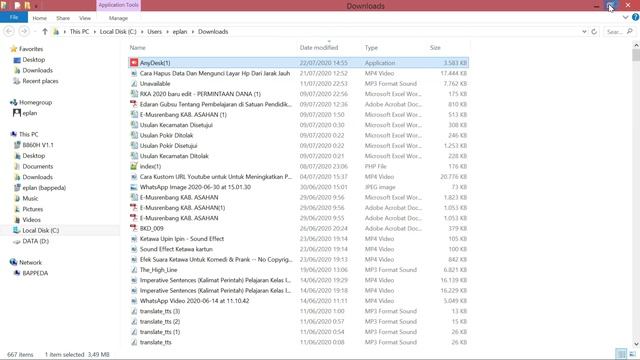This screenshot has width=640, height=360.
Task: Open the Manage ribbon tab
Action: tap(118, 18)
